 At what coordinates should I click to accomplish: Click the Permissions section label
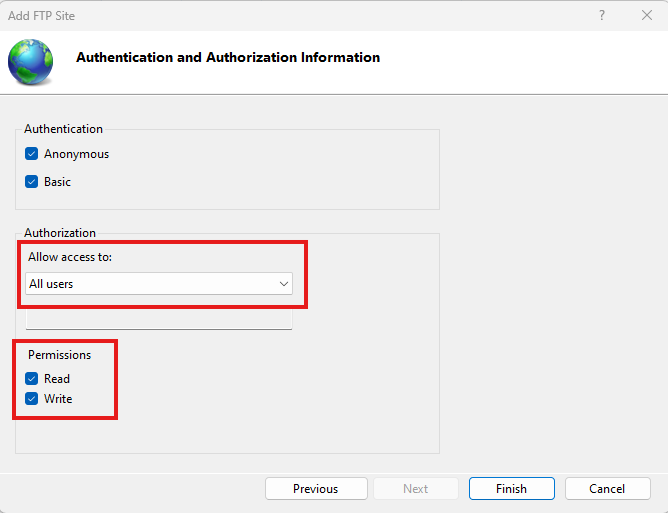(x=59, y=355)
